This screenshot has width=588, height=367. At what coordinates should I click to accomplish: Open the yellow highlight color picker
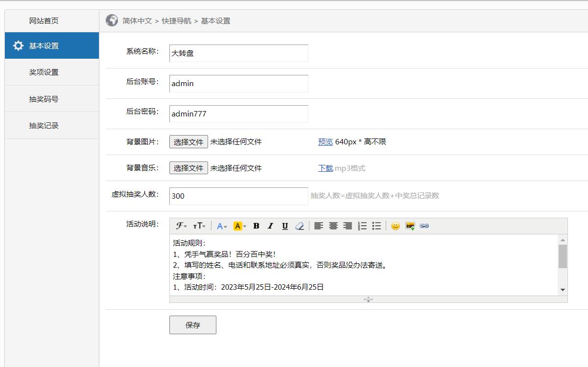click(239, 226)
